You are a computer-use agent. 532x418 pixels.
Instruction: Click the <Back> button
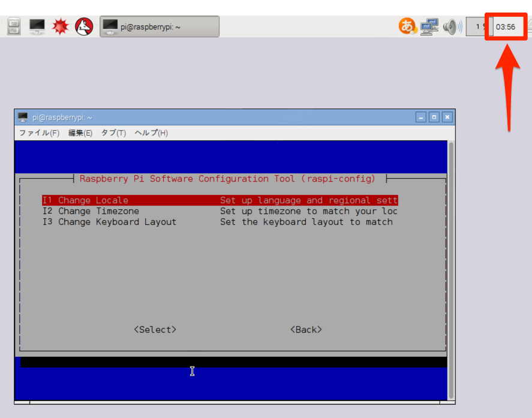tap(306, 329)
